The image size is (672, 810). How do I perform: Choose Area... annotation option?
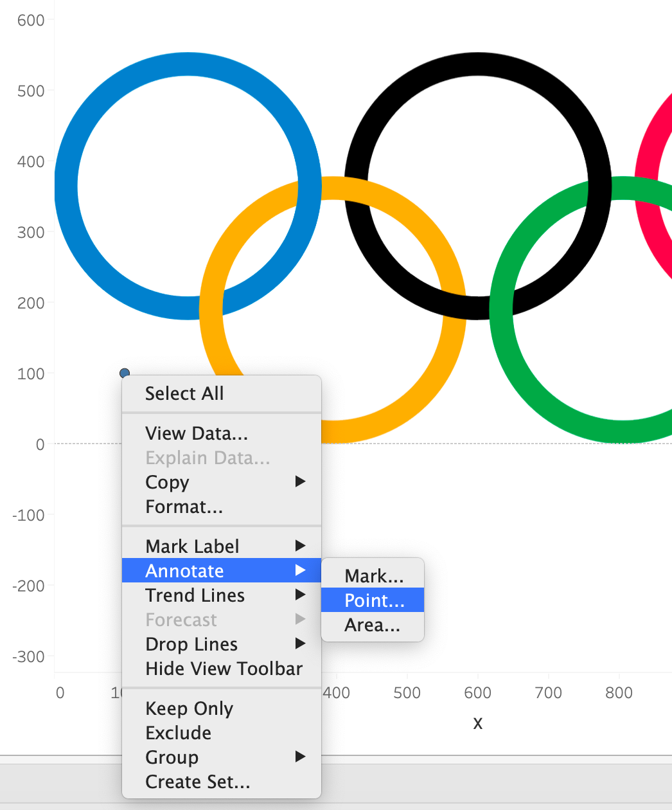(x=373, y=624)
